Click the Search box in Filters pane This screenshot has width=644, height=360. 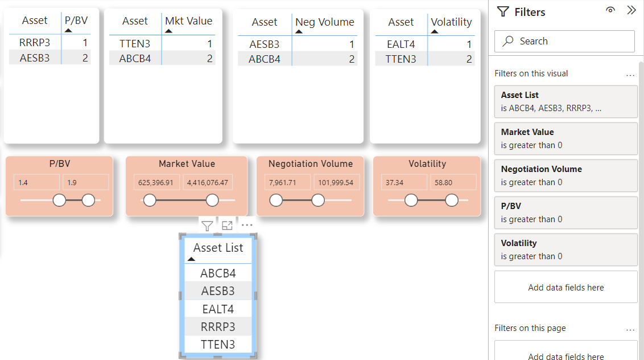pos(564,41)
